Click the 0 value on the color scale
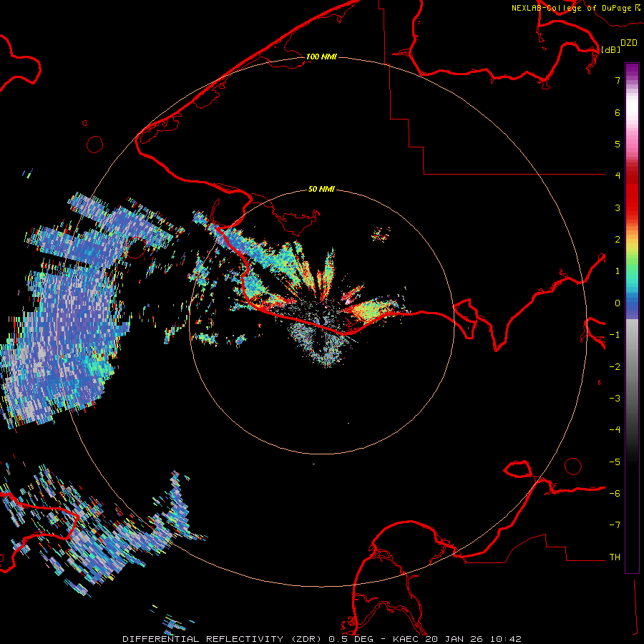This screenshot has height=644, width=644. (x=618, y=303)
